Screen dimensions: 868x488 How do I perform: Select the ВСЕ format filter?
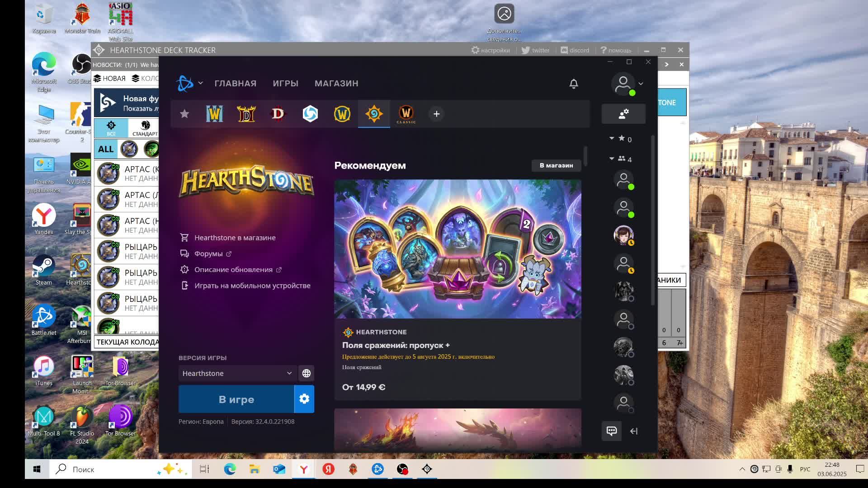coord(111,128)
